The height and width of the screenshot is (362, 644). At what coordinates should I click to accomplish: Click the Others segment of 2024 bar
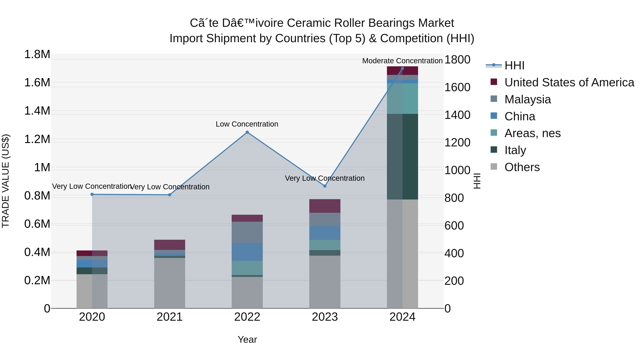pos(402,254)
